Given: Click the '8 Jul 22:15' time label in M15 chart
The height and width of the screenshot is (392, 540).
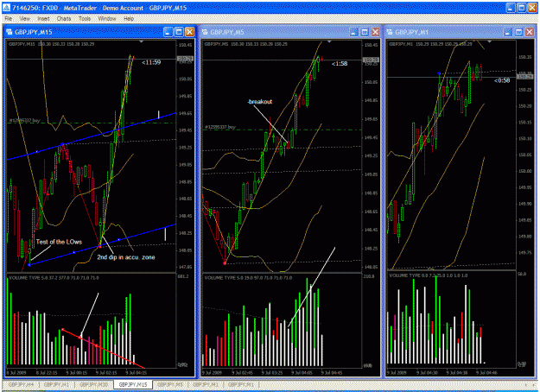Looking at the screenshot, I should 48,373.
